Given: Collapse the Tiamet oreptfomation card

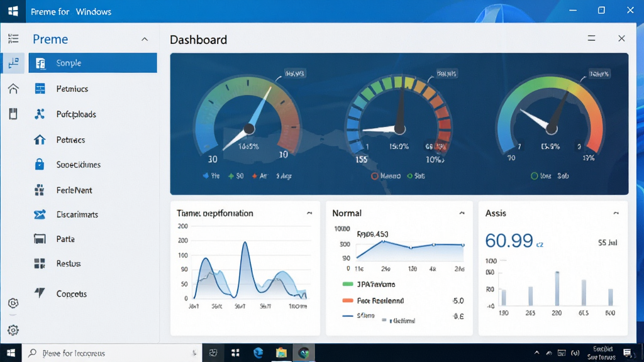Looking at the screenshot, I should point(309,213).
